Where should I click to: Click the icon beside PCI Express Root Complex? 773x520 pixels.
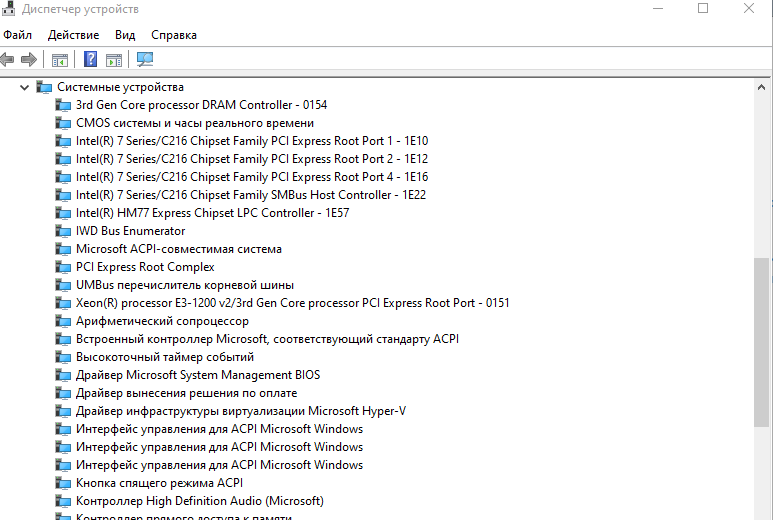pos(64,267)
